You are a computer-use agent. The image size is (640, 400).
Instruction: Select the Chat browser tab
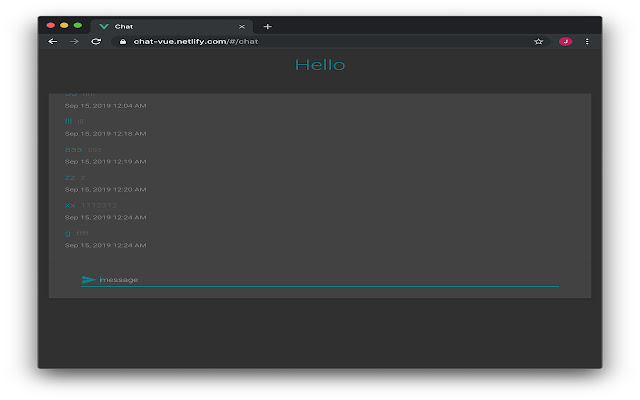171,27
